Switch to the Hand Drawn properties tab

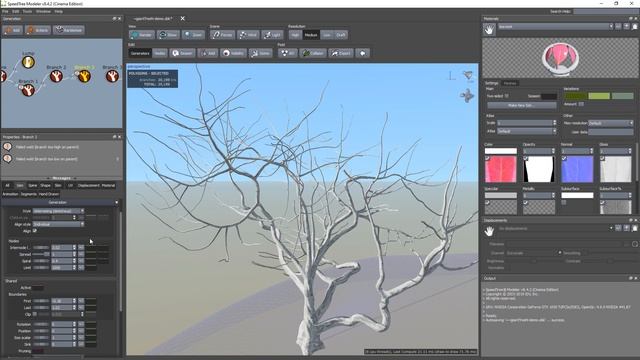click(49, 194)
